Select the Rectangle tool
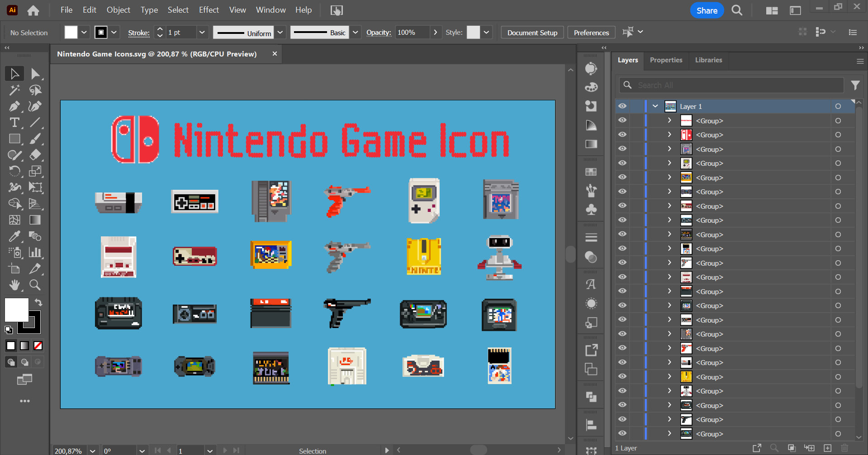Screen dimensions: 868x455 point(14,139)
